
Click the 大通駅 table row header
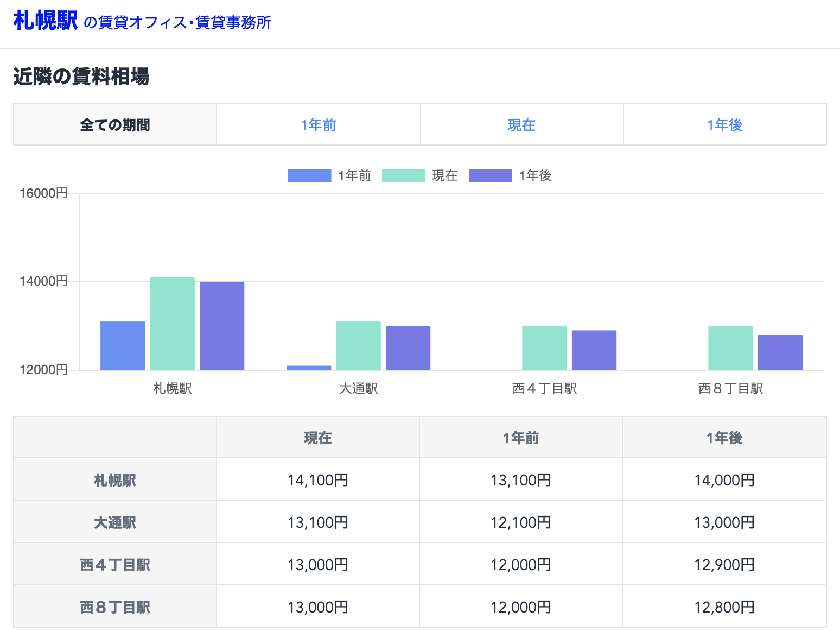tap(115, 522)
